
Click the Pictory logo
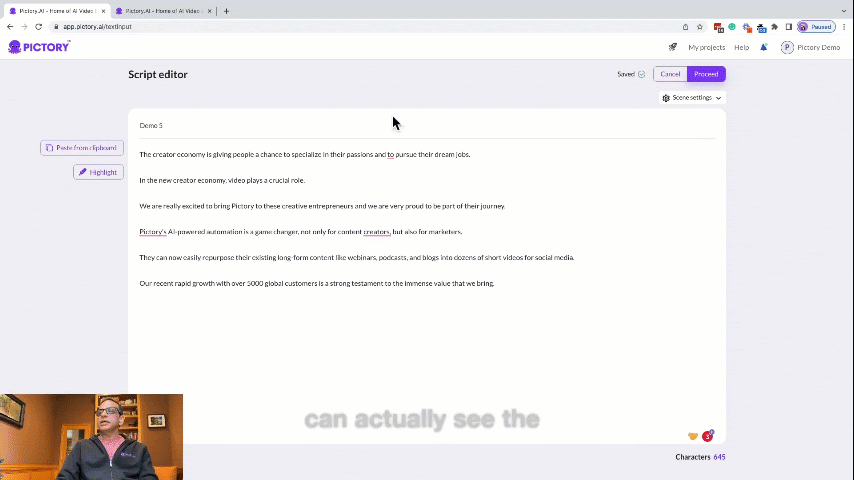point(39,47)
